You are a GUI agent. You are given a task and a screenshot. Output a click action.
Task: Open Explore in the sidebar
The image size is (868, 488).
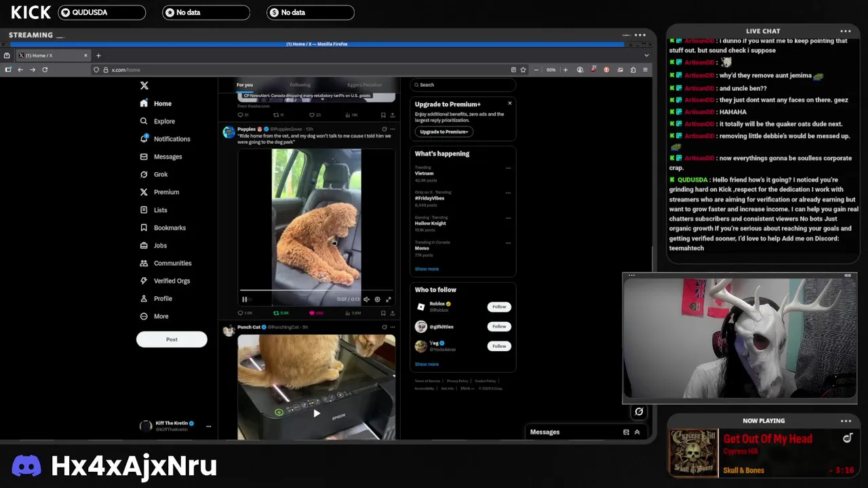pos(157,121)
